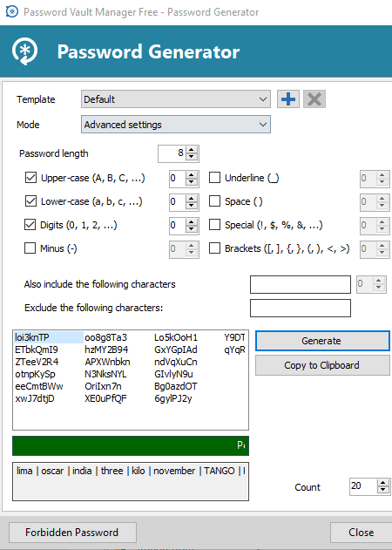Click the Upper-case minimum count field
This screenshot has width=392, height=550.
click(x=178, y=179)
